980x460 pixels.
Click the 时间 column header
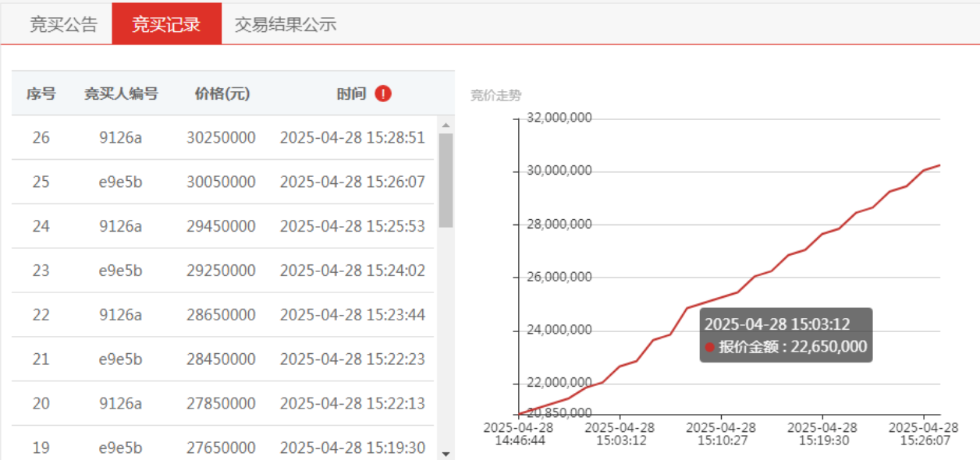[x=351, y=94]
